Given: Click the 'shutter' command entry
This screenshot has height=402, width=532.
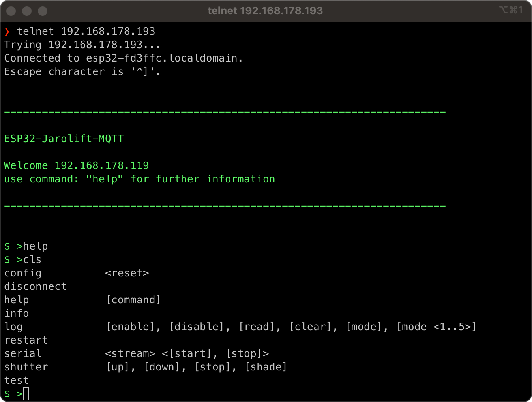Looking at the screenshot, I should coord(26,367).
